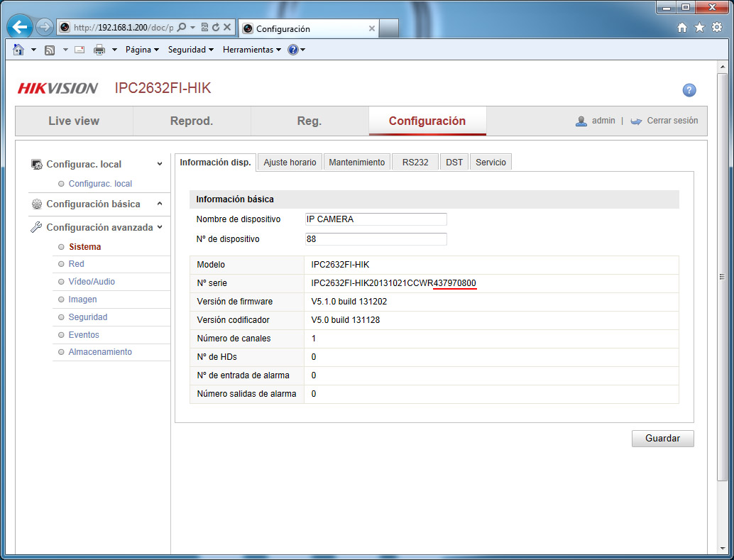Click the admin user icon
The width and height of the screenshot is (734, 560).
(x=581, y=121)
